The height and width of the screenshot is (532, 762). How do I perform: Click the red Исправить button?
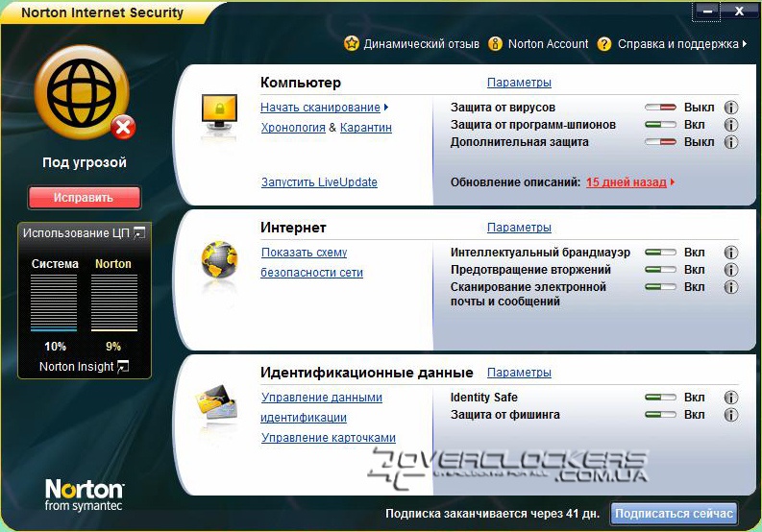pyautogui.click(x=84, y=198)
